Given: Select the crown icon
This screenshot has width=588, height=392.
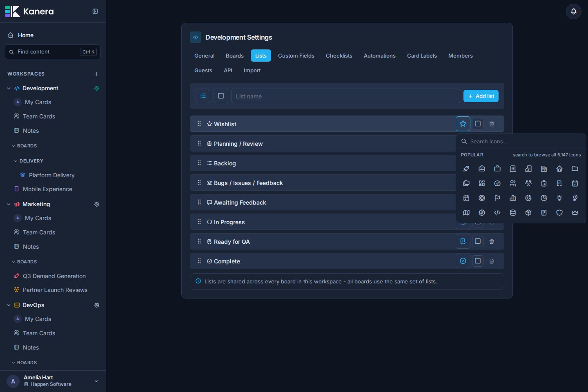Looking at the screenshot, I should click(x=575, y=213).
